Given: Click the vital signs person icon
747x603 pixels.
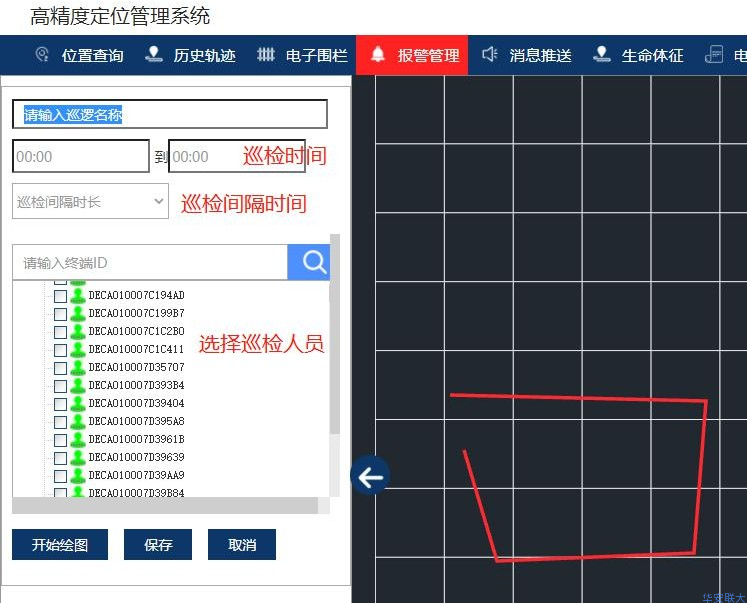Looking at the screenshot, I should click(x=601, y=54).
